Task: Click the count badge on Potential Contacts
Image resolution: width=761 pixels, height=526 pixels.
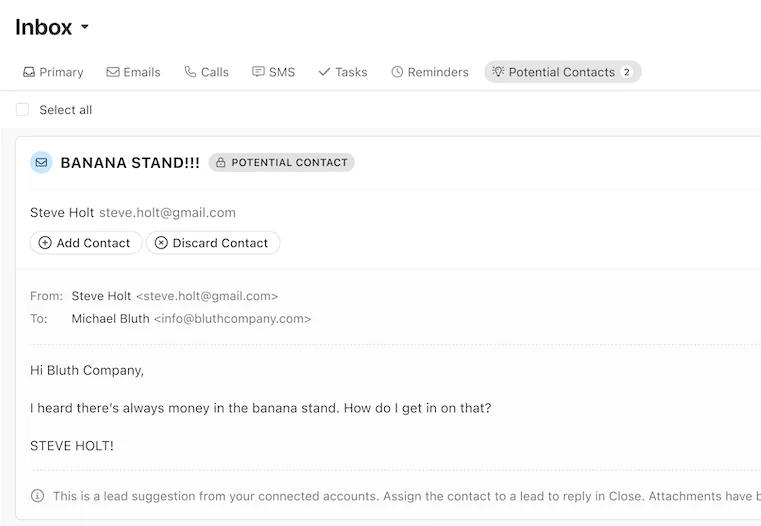Action: click(627, 72)
